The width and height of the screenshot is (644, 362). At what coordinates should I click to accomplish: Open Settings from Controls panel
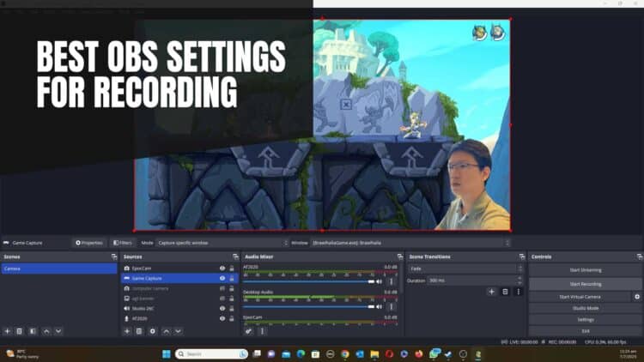[586, 320]
